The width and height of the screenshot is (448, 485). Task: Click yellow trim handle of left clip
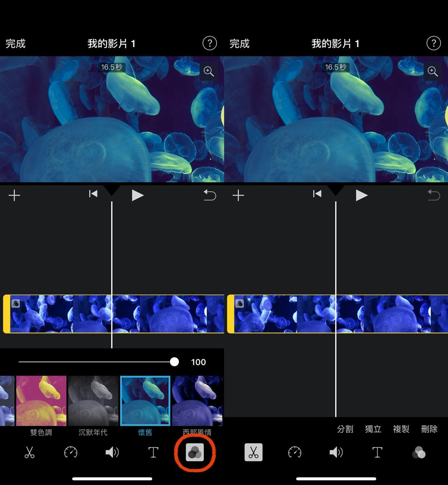7,314
